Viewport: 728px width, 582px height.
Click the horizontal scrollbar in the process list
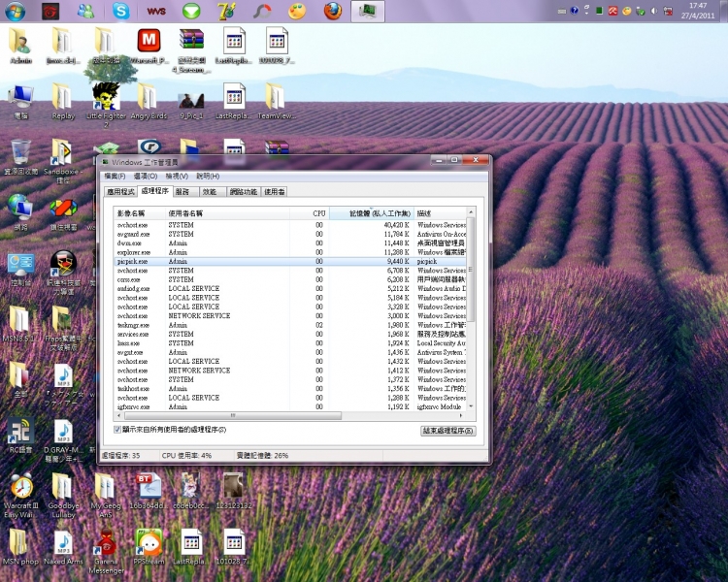tap(243, 415)
